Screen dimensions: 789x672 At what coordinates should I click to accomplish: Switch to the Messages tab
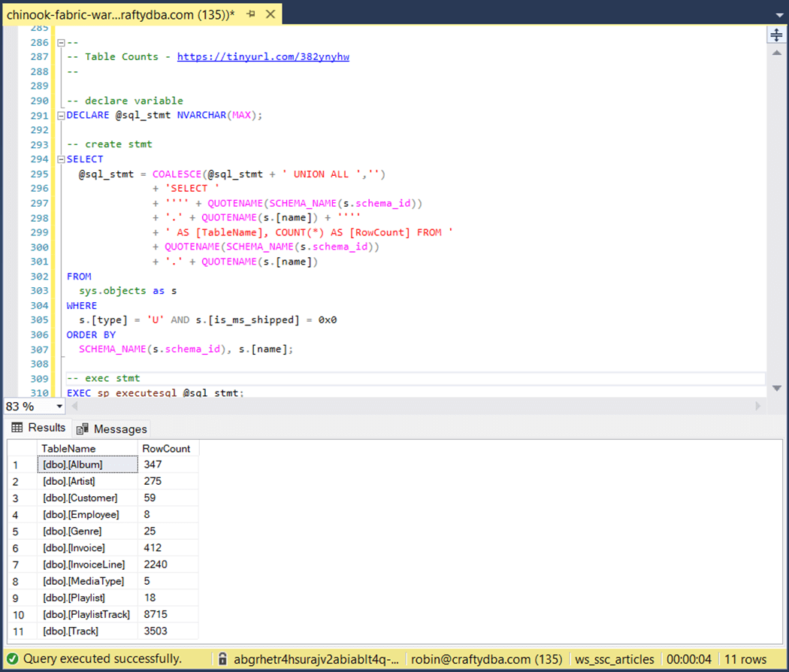click(112, 428)
